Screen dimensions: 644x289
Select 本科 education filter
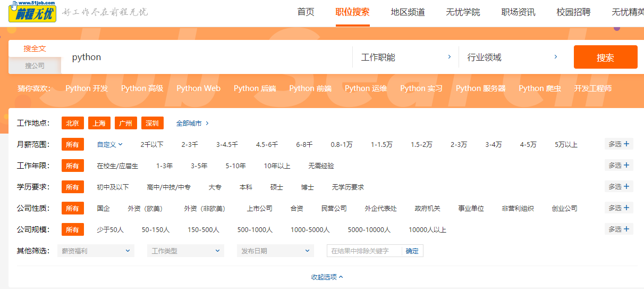[x=246, y=187]
